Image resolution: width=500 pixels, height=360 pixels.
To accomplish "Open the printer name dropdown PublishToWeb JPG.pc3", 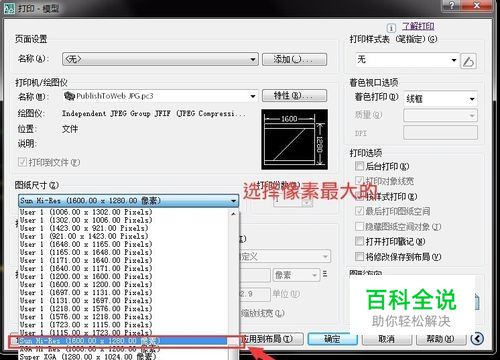I will click(x=160, y=96).
